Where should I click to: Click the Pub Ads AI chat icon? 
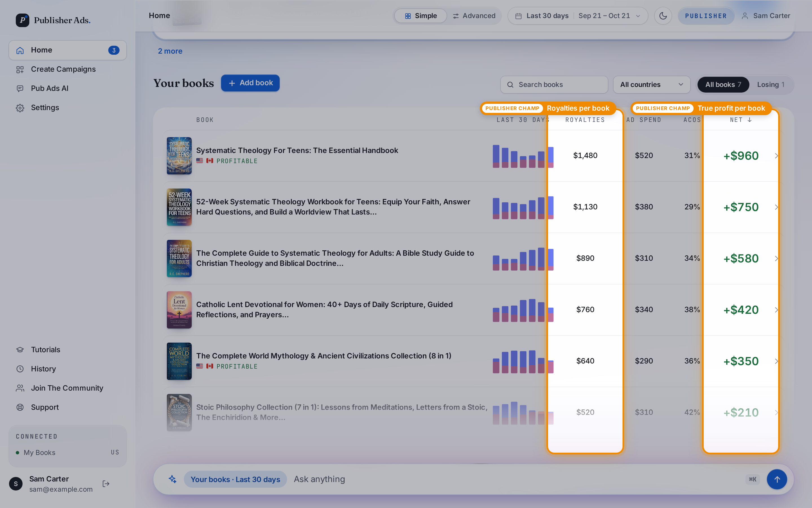tap(20, 88)
